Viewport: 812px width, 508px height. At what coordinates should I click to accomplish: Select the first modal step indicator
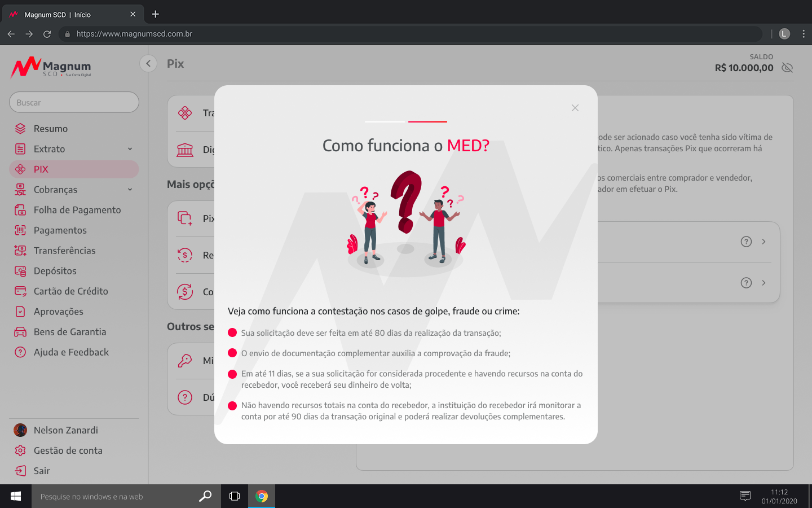point(385,121)
